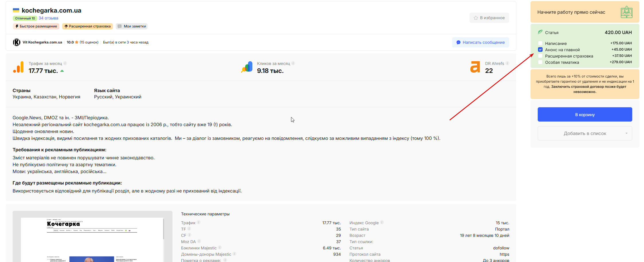
Task: Expand the Добавить в список dropdown
Action: tap(585, 133)
